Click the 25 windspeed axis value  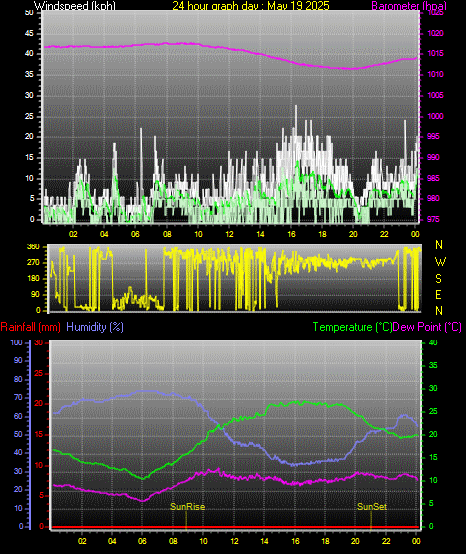[x=29, y=116]
